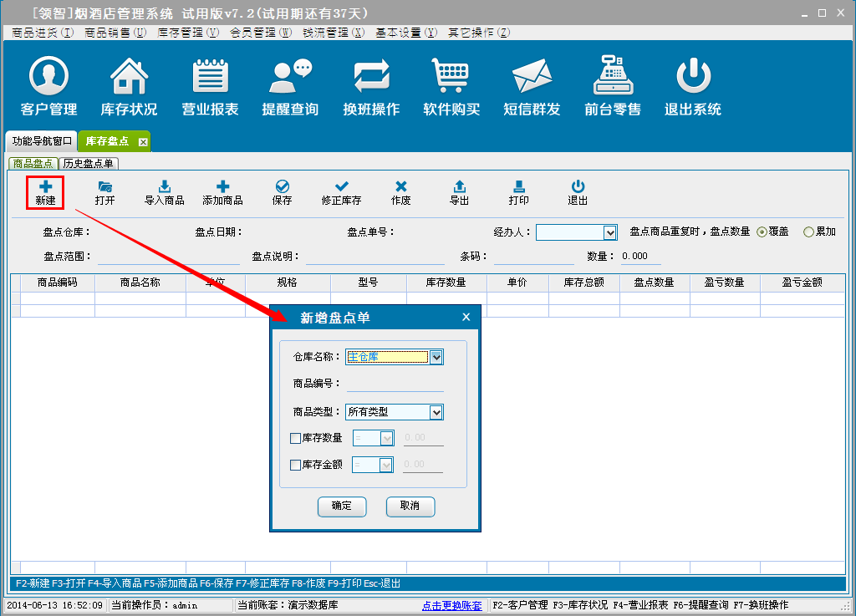Launch 前台零售 cash register icon
The width and height of the screenshot is (856, 616).
[x=613, y=78]
